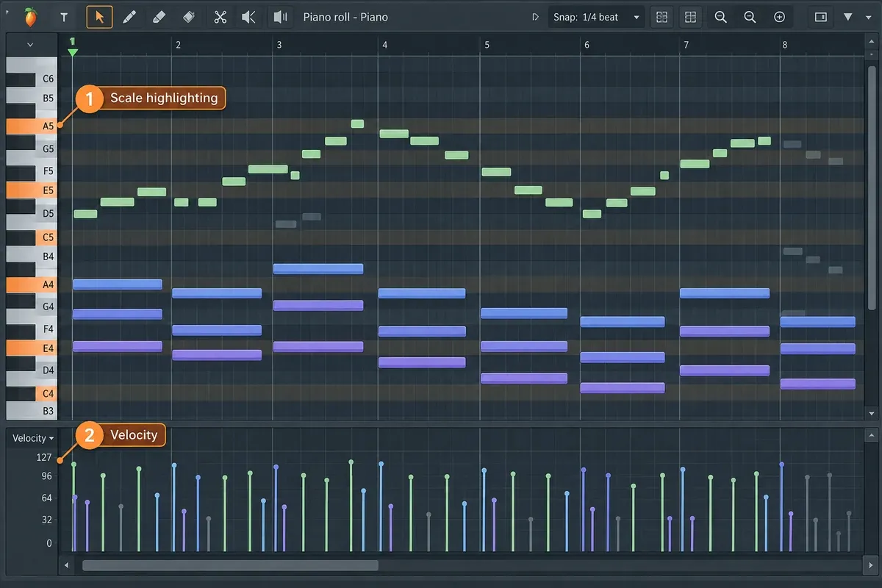Click the 64 velocity scale value

click(46, 498)
